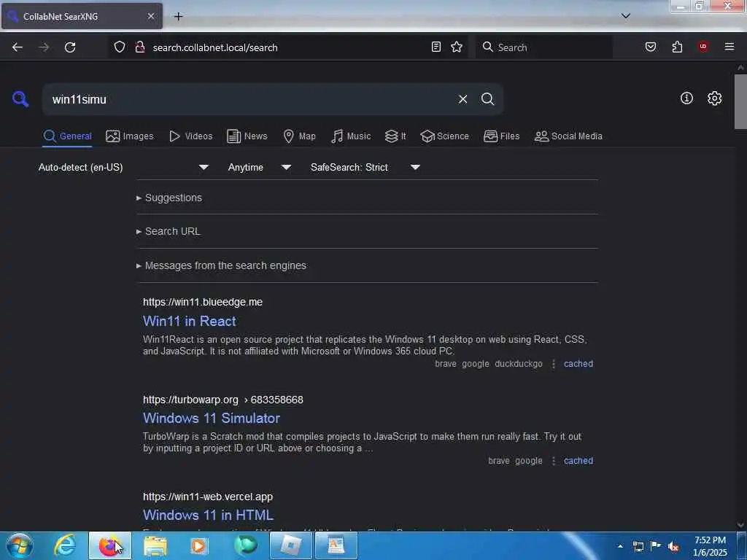Screen dimensions: 747x560
Task: Click the page vertical scrollbar thumb
Action: pos(740,101)
